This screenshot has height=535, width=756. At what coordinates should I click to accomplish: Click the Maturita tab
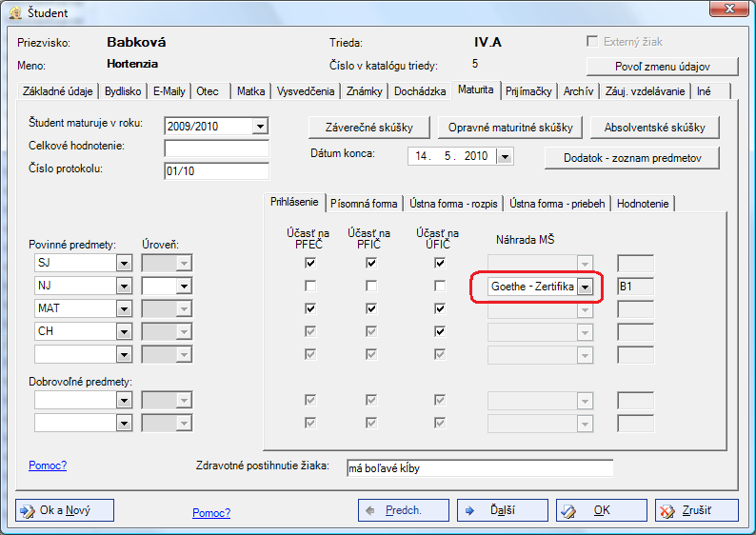point(476,89)
